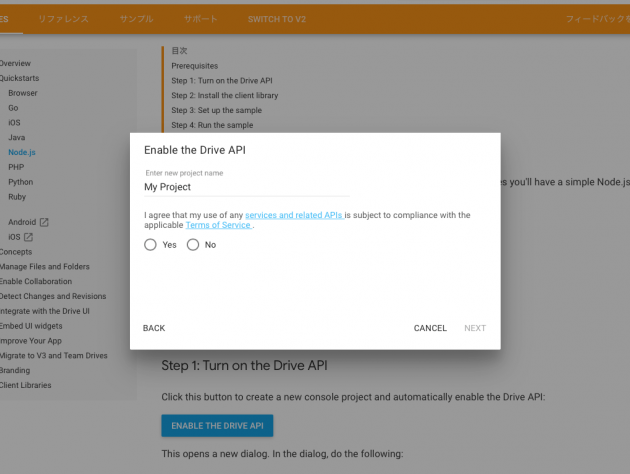Open Enable Collaboration section
Image resolution: width=630 pixels, height=474 pixels.
pyautogui.click(x=36, y=282)
